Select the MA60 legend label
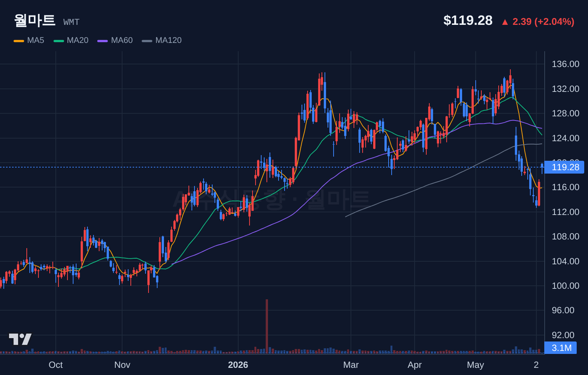The height and width of the screenshot is (375, 588). click(122, 40)
